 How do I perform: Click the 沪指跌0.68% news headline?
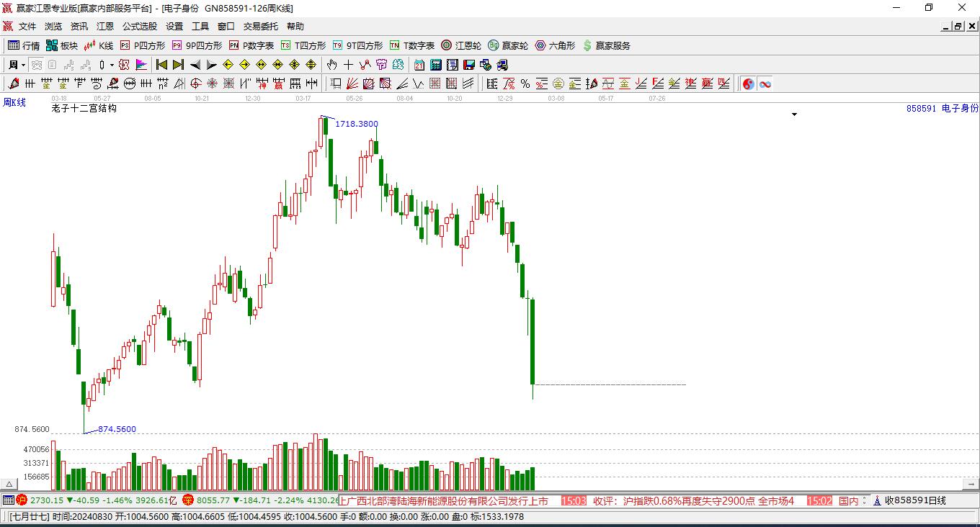pos(694,500)
